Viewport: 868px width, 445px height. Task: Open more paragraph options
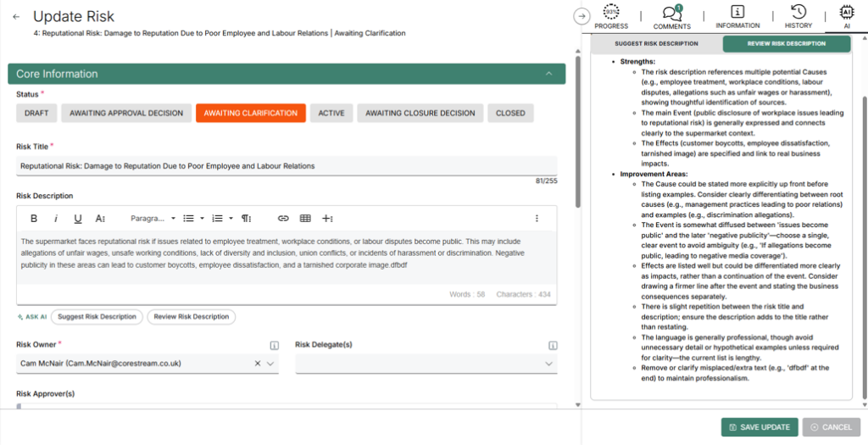click(x=247, y=219)
